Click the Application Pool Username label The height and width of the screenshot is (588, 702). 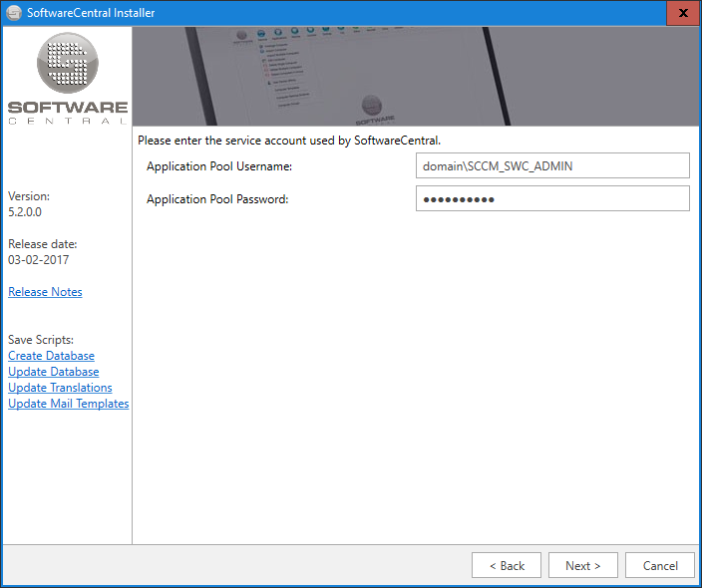pos(218,166)
